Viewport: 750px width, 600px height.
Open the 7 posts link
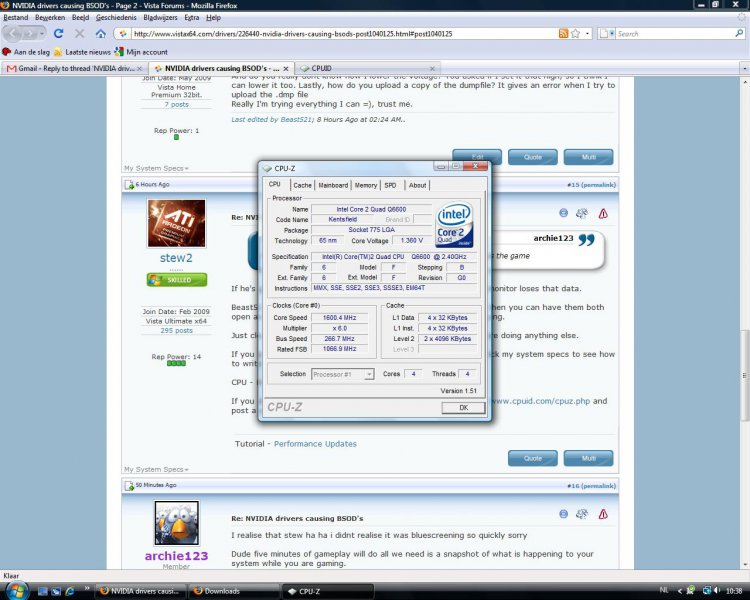pyautogui.click(x=176, y=104)
